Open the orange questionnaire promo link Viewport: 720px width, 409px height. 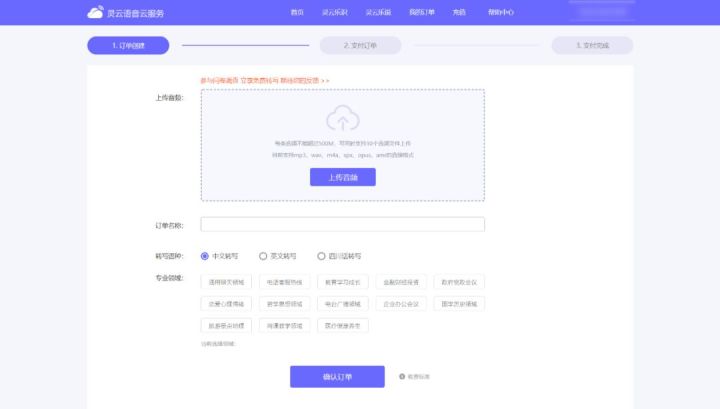tap(265, 79)
